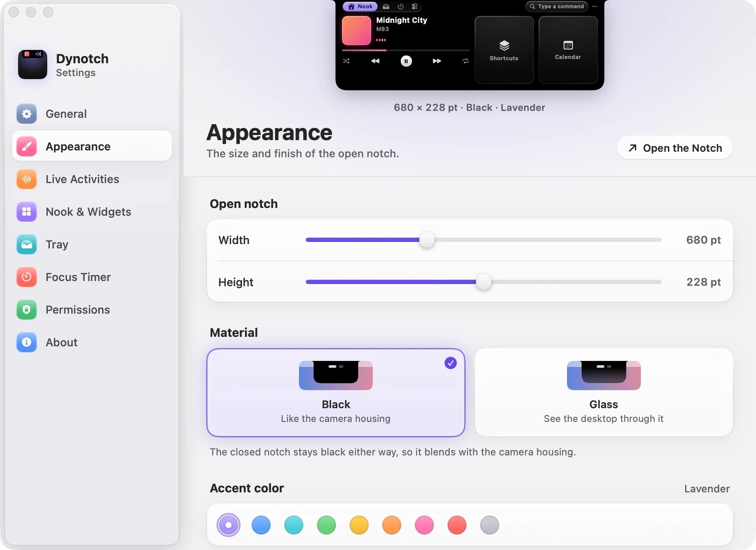The height and width of the screenshot is (550, 756).
Task: Select the blue accent color swatch
Action: tap(261, 525)
